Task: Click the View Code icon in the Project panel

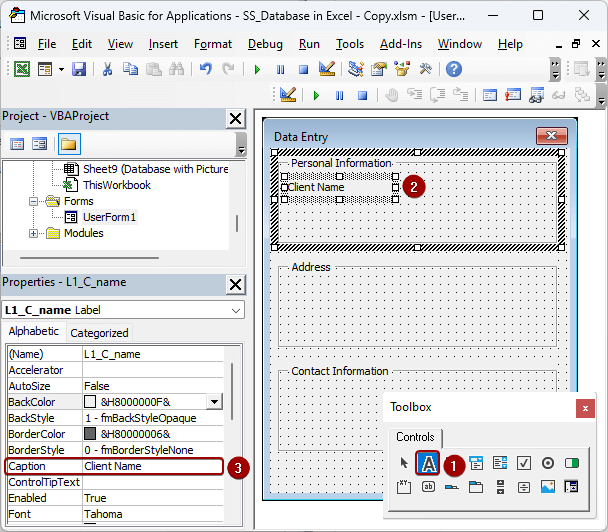Action: (x=17, y=144)
